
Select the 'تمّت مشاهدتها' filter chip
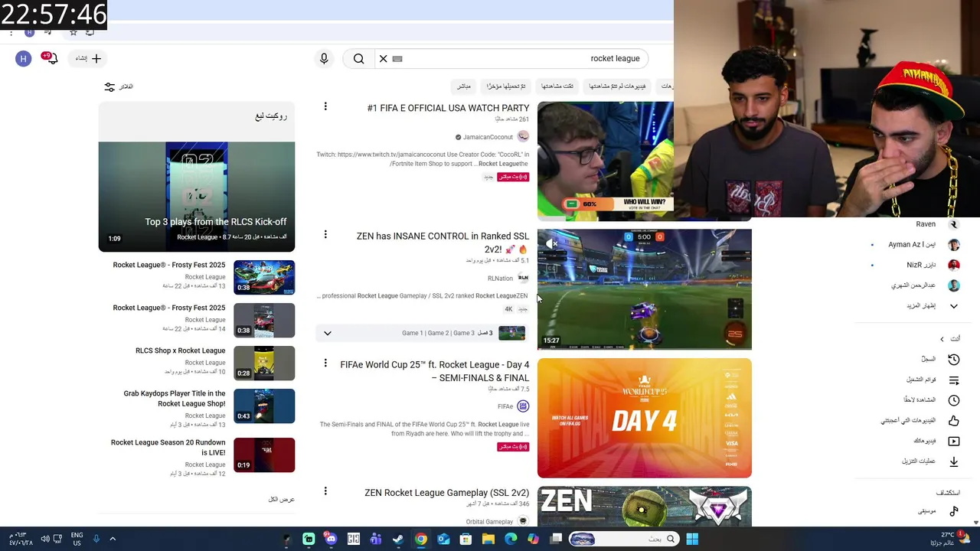557,86
